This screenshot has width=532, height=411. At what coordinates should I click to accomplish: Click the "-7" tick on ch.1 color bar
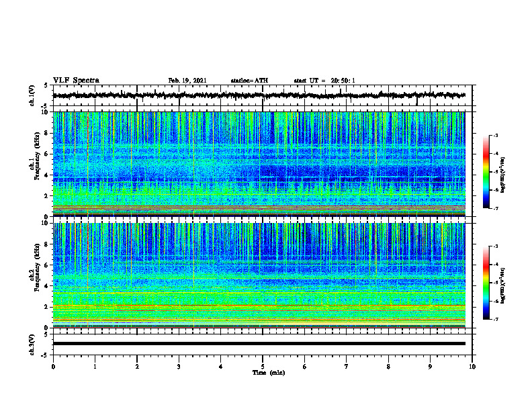click(495, 208)
